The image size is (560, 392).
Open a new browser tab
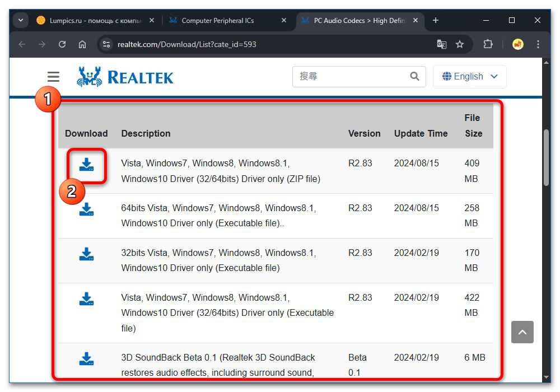[x=435, y=20]
